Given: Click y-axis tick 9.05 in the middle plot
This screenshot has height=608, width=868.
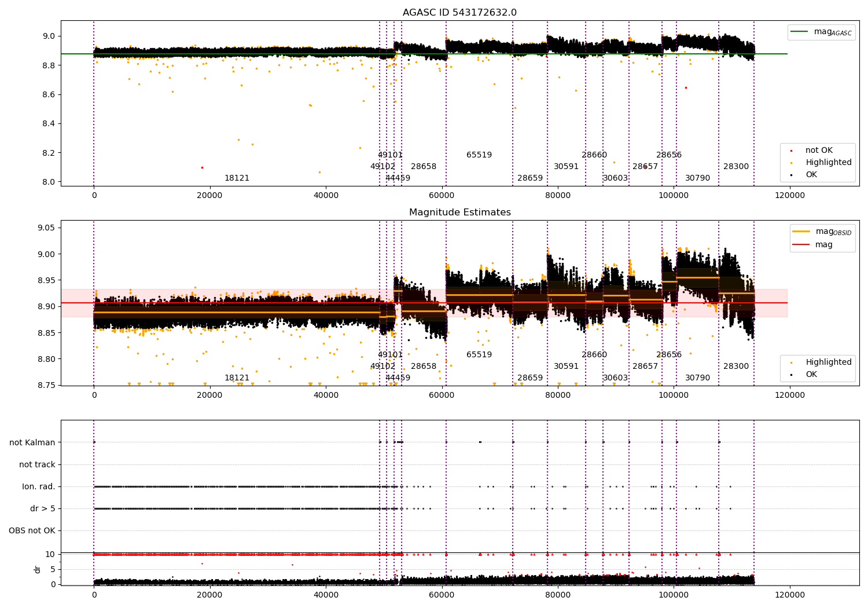Looking at the screenshot, I should pos(46,228).
